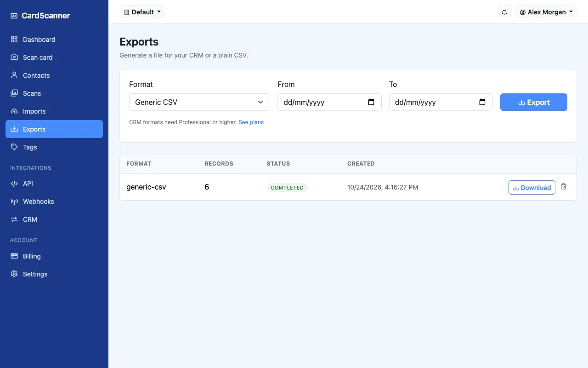Click the Tags label icon

(14, 147)
